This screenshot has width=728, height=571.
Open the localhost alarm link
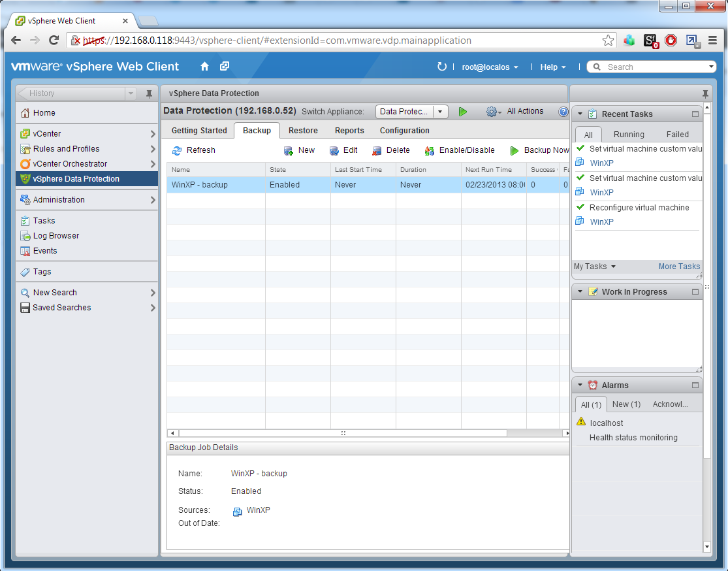click(x=607, y=423)
